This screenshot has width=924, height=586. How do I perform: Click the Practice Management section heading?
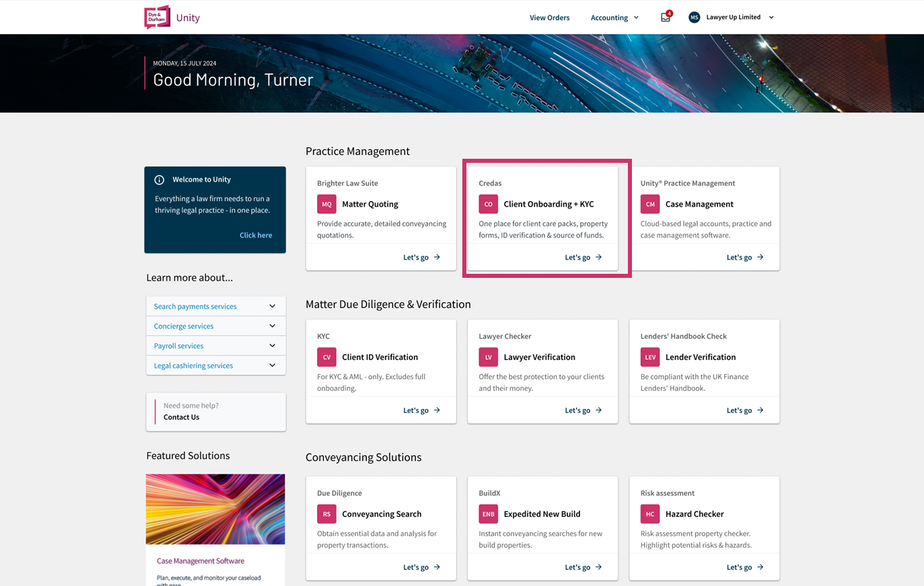click(357, 151)
